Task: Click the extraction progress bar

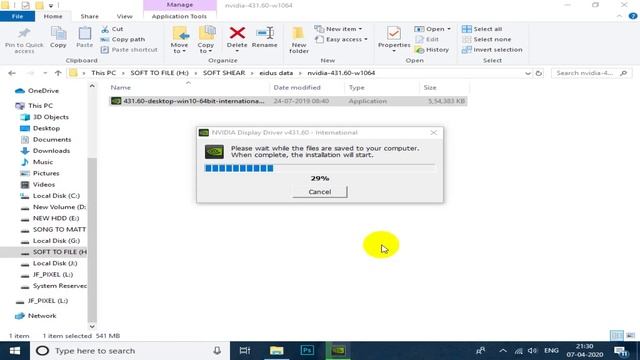Action: 320,168
